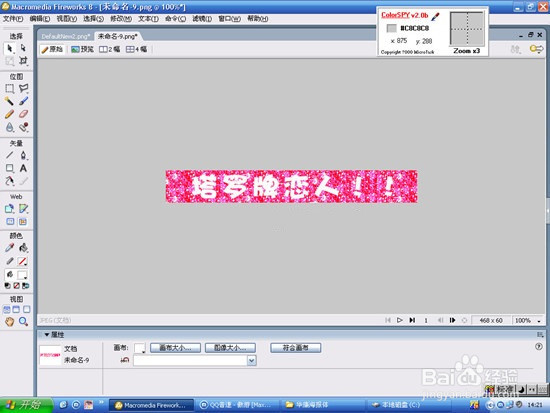Set no stroke or fill
The image size is (550, 413).
[x=16, y=286]
